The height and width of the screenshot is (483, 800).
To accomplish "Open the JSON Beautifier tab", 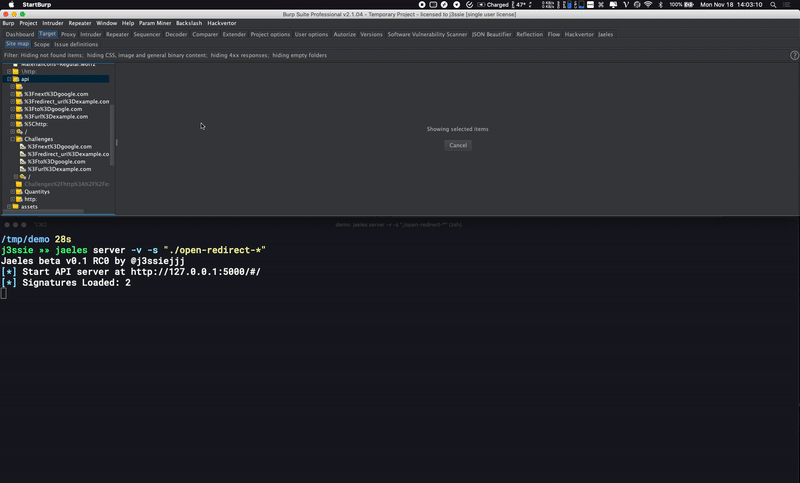I will [491, 34].
